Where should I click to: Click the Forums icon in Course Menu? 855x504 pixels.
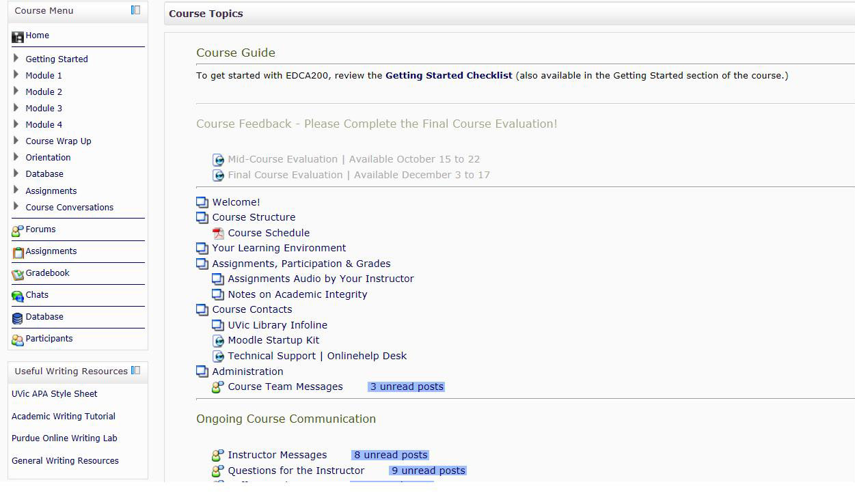point(18,231)
